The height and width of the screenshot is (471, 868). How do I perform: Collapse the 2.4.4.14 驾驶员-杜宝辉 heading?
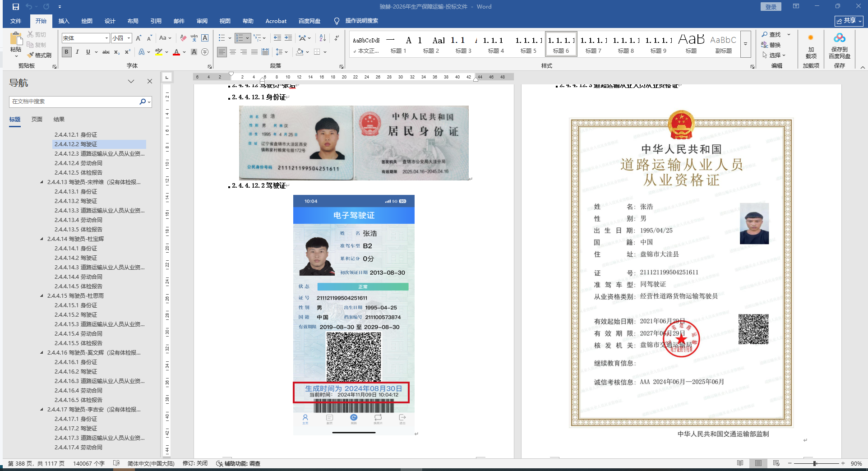pyautogui.click(x=42, y=239)
